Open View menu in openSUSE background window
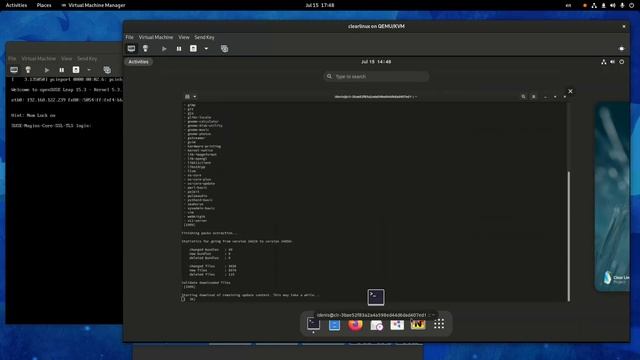 [x=67, y=58]
